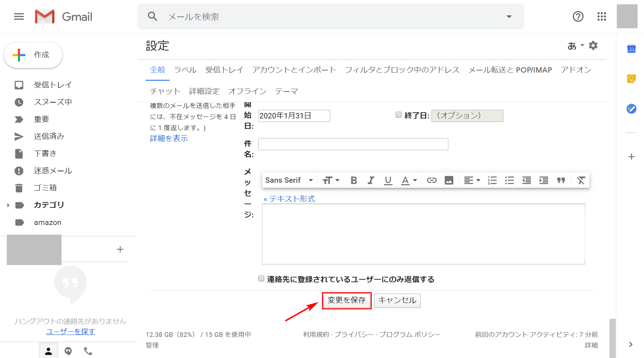Insert a link into the message
644x358 pixels.
coord(431,180)
